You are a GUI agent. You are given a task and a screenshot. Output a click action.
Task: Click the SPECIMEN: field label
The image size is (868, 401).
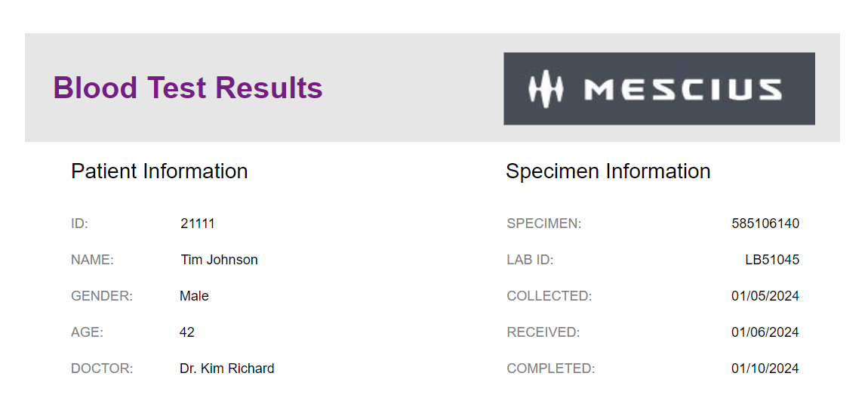[x=544, y=224]
